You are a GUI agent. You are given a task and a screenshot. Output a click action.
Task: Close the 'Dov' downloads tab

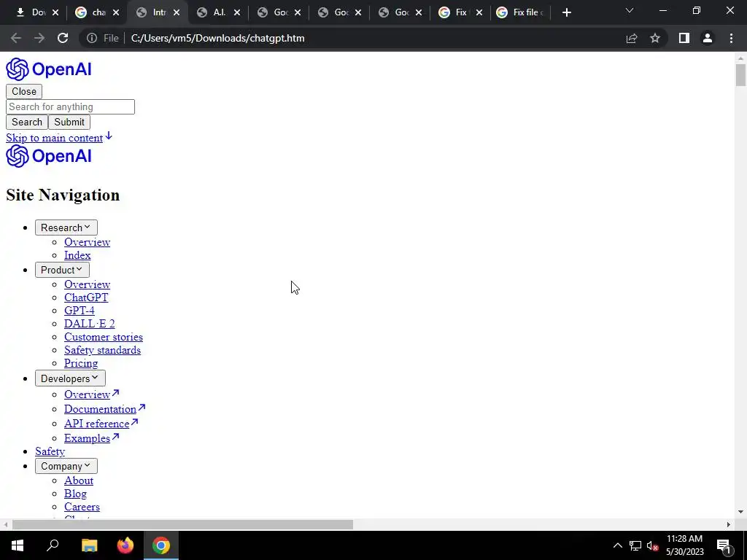[x=55, y=12]
